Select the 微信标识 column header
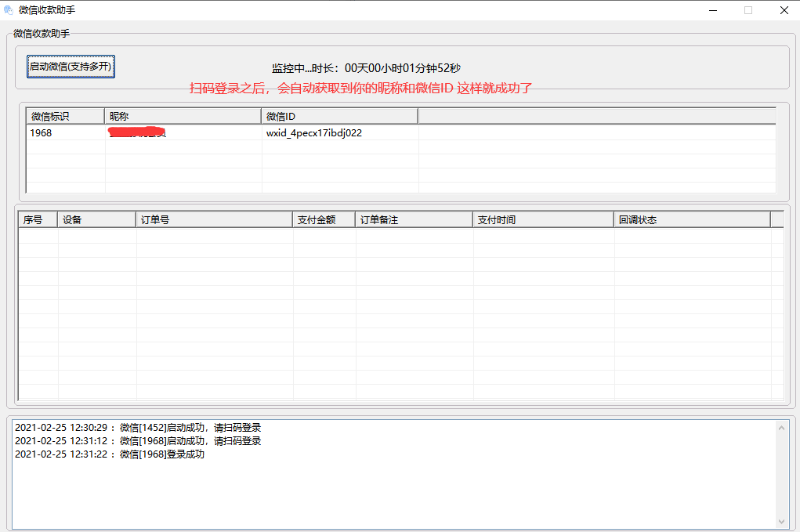 [x=65, y=116]
